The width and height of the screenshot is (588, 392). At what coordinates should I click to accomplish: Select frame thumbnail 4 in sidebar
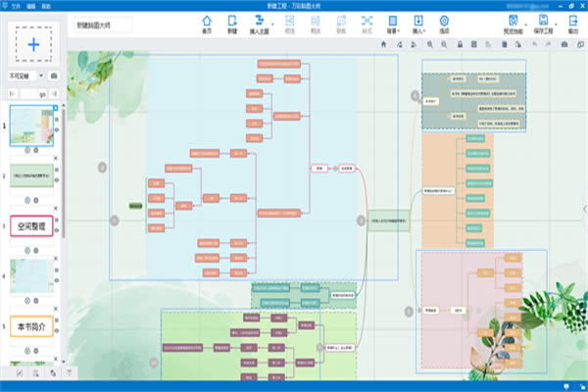(31, 276)
